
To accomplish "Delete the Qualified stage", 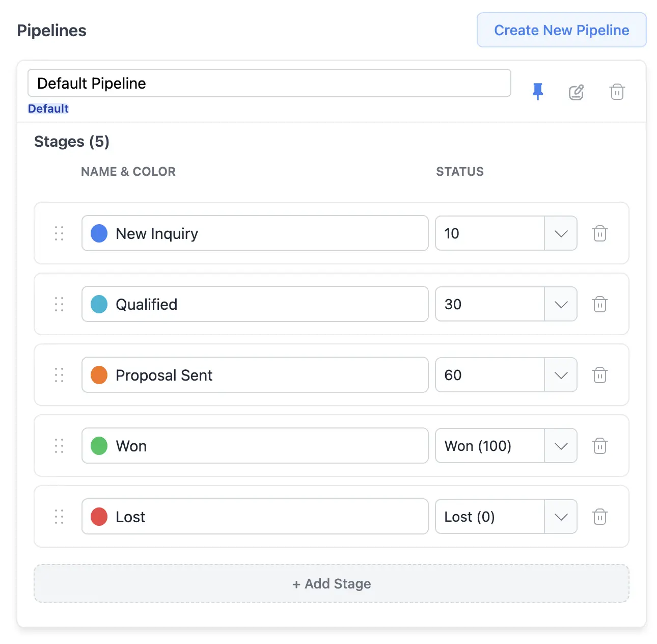I will point(600,304).
